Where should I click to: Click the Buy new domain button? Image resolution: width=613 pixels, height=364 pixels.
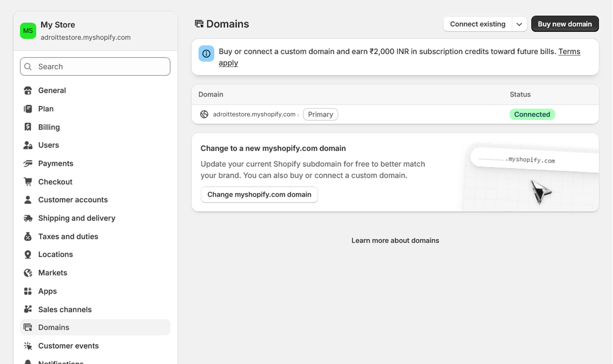pyautogui.click(x=565, y=24)
